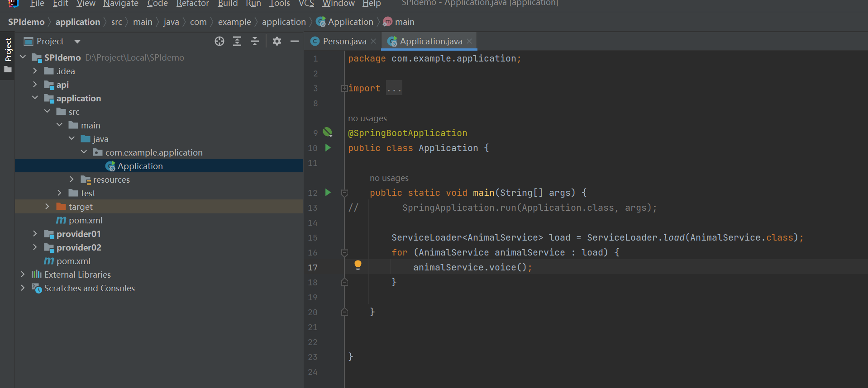Expand the .idea folder

coord(35,71)
